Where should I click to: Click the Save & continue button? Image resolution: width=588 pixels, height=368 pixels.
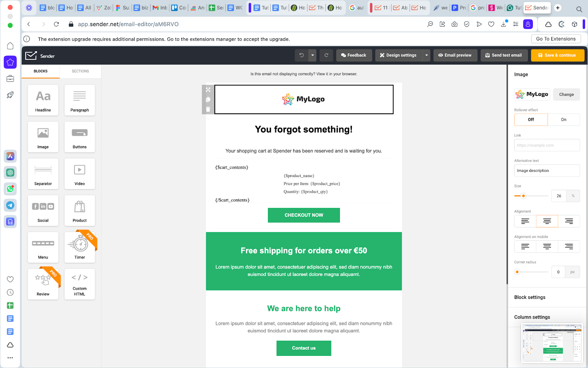point(557,55)
